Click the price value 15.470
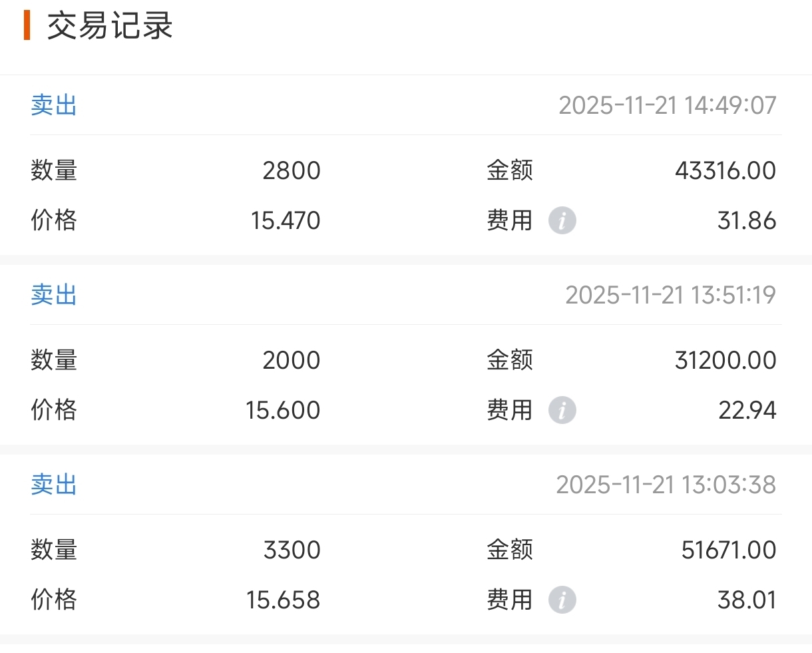The height and width of the screenshot is (653, 812). (x=286, y=220)
